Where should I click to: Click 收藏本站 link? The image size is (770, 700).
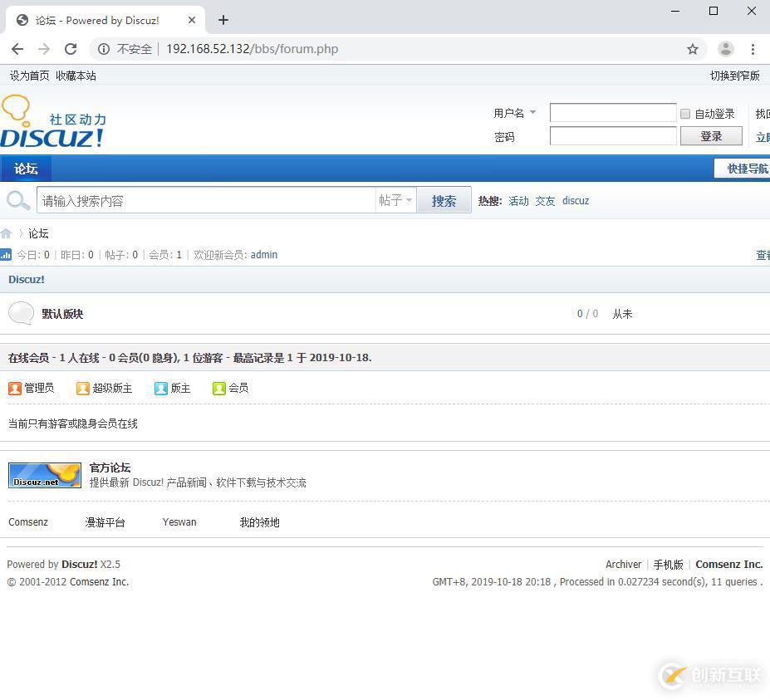click(76, 76)
